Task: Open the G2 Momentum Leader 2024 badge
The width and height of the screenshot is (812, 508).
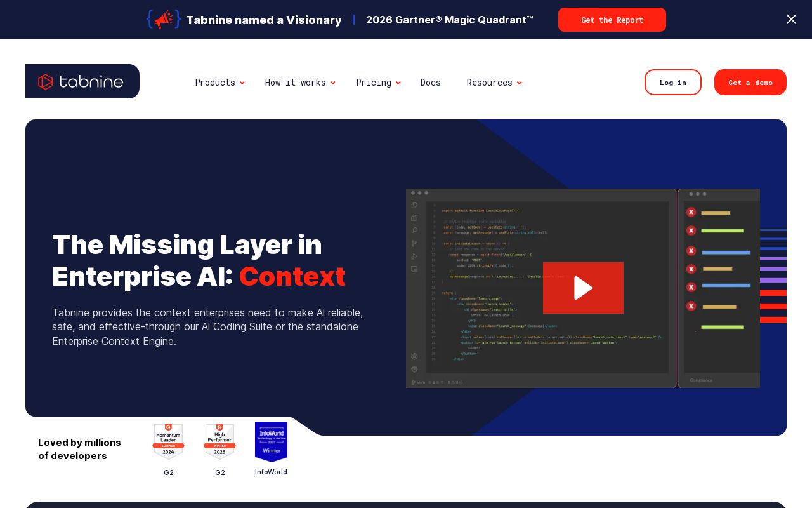Action: 168,442
